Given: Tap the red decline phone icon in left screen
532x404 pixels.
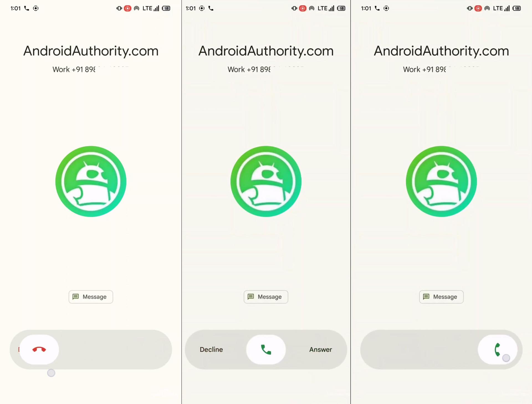Looking at the screenshot, I should point(39,349).
